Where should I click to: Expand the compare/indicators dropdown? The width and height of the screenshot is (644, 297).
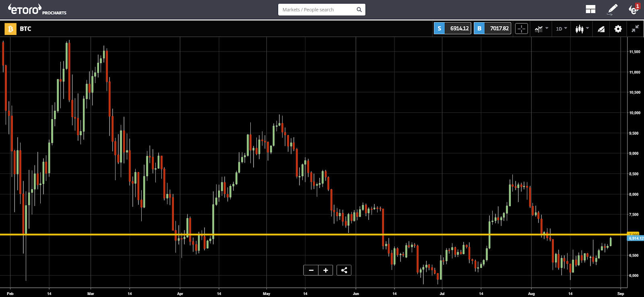(x=541, y=29)
